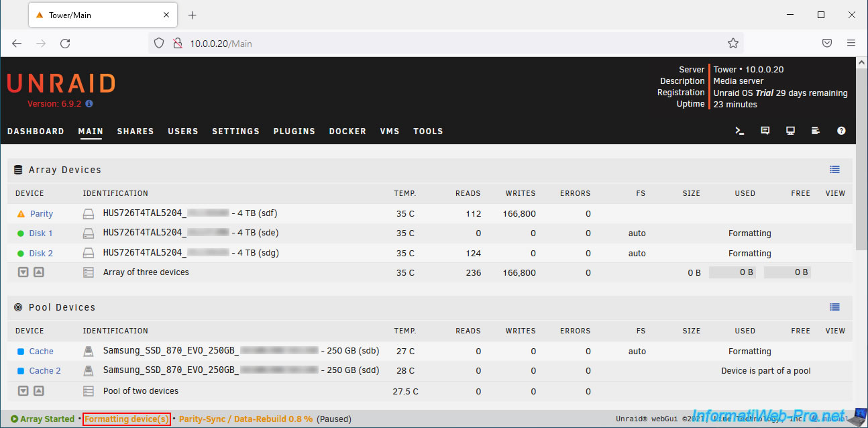Switch to the Docker menu tab
The image size is (868, 428).
coord(347,131)
